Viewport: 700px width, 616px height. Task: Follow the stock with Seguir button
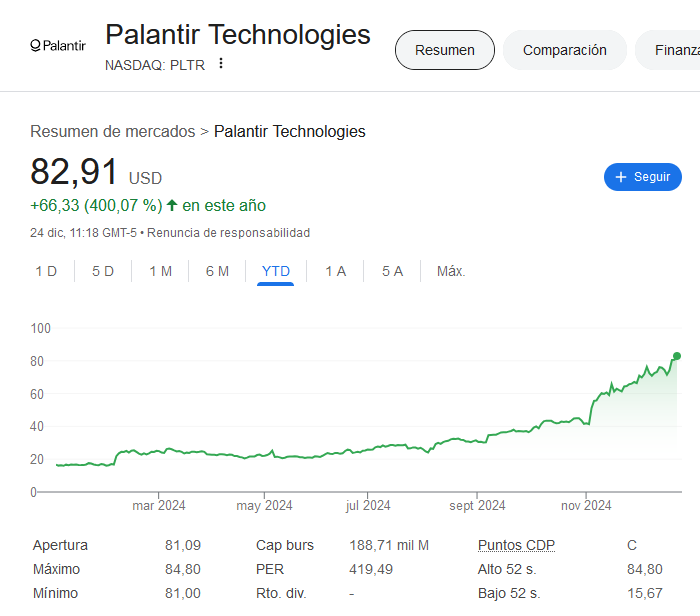pyautogui.click(x=642, y=177)
